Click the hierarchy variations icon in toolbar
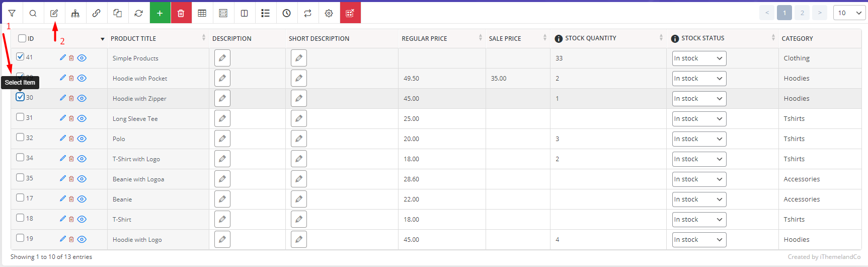Viewport: 868px width, 267px height. 75,13
